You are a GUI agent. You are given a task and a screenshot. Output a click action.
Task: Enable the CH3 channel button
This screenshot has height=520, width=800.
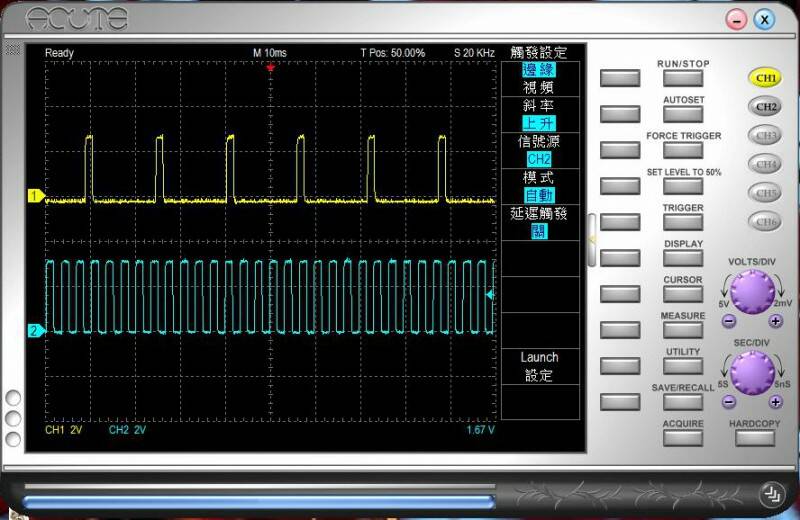click(766, 135)
